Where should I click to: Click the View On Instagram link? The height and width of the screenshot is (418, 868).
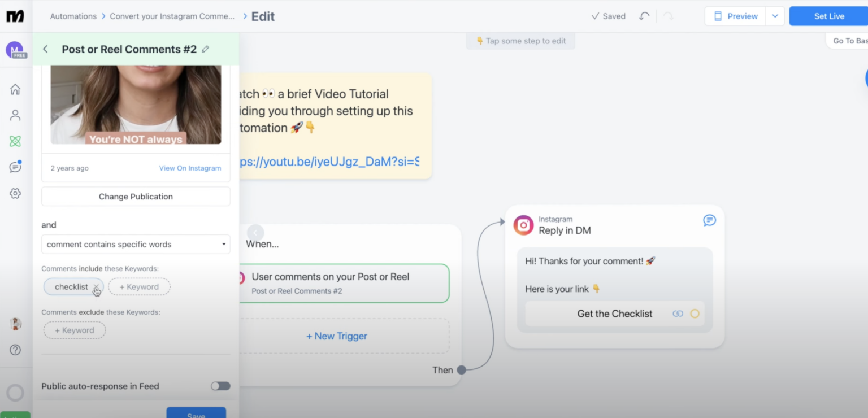pyautogui.click(x=190, y=168)
